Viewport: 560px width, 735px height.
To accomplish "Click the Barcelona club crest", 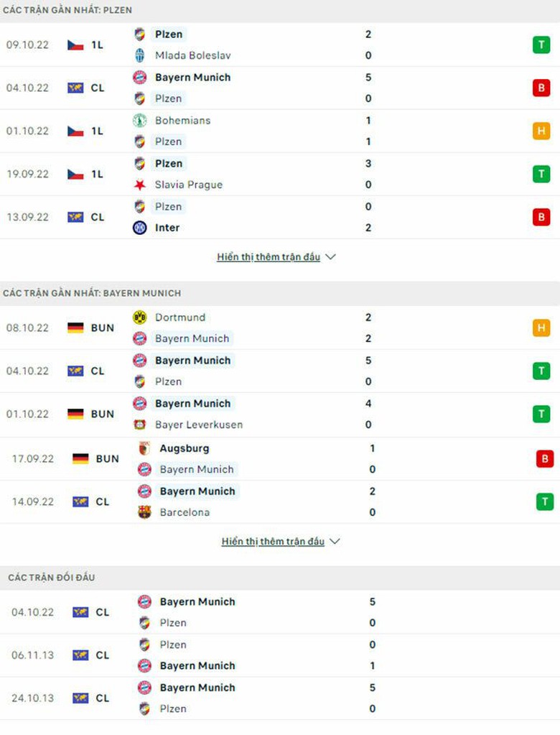I will 144,512.
